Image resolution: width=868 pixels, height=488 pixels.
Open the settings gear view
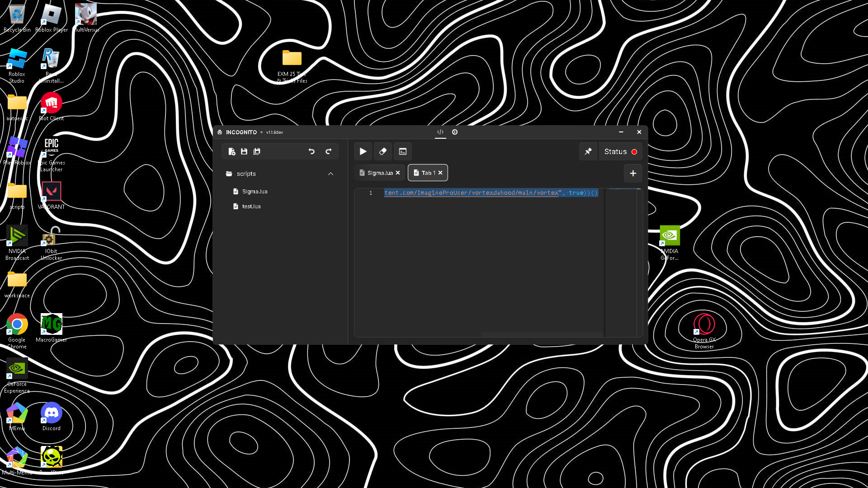click(x=455, y=132)
